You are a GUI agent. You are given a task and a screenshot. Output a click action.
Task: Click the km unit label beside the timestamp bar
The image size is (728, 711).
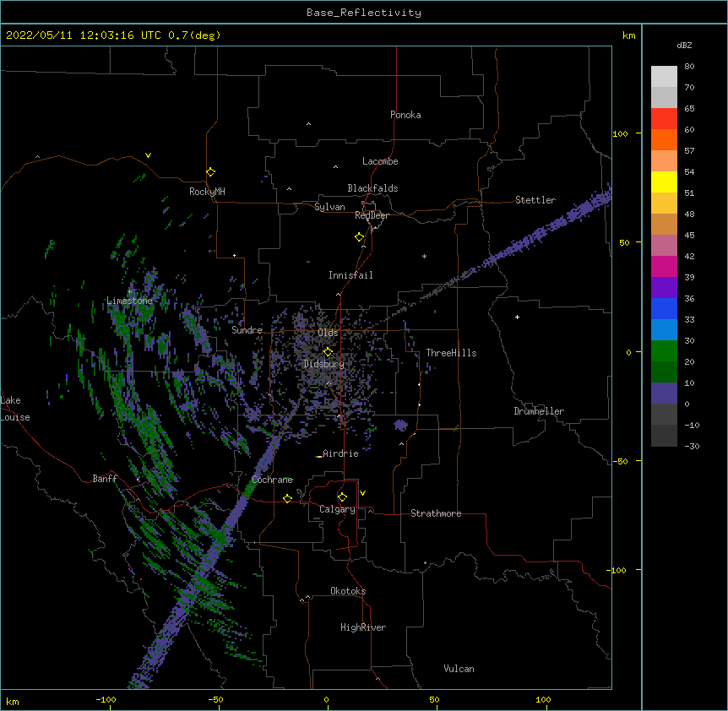pos(628,35)
